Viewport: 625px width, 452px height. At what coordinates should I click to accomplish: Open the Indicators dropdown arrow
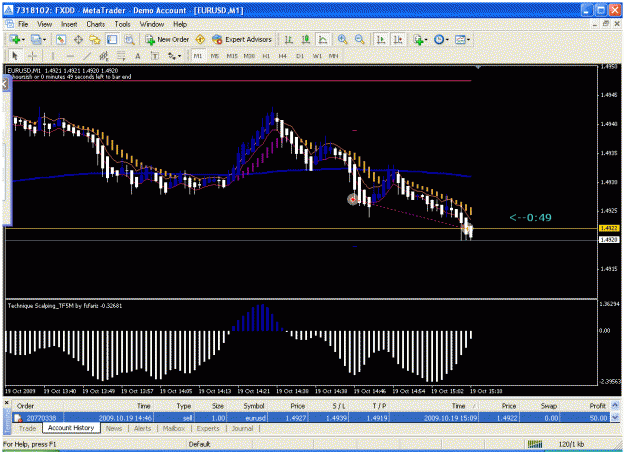pyautogui.click(x=426, y=40)
